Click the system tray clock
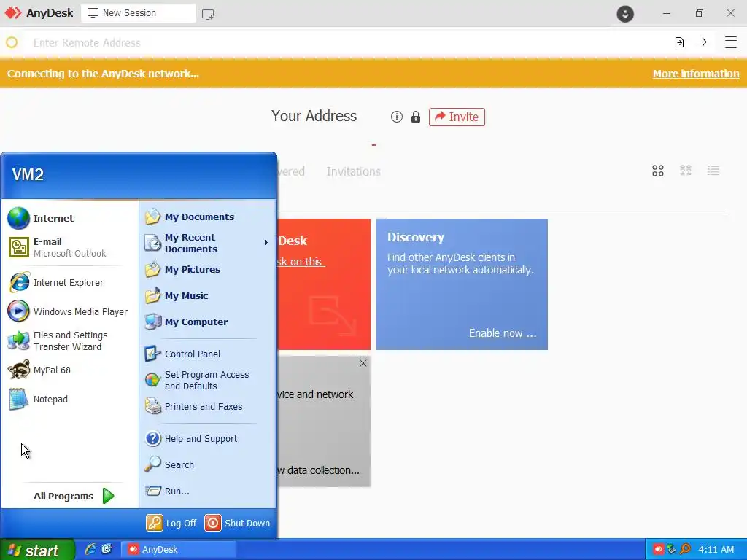This screenshot has width=747, height=560. tap(716, 550)
